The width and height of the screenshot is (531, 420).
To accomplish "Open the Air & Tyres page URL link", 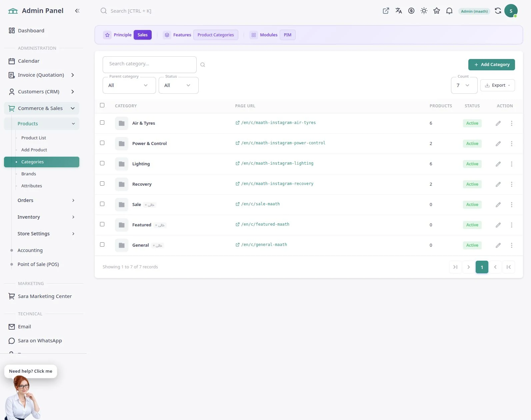I will pyautogui.click(x=276, y=123).
